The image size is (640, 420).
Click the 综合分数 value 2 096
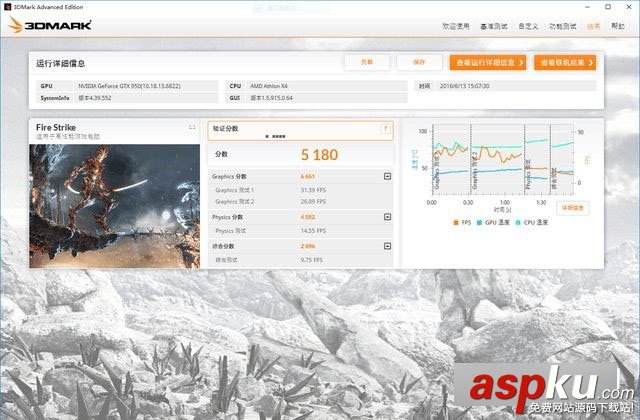pos(307,246)
